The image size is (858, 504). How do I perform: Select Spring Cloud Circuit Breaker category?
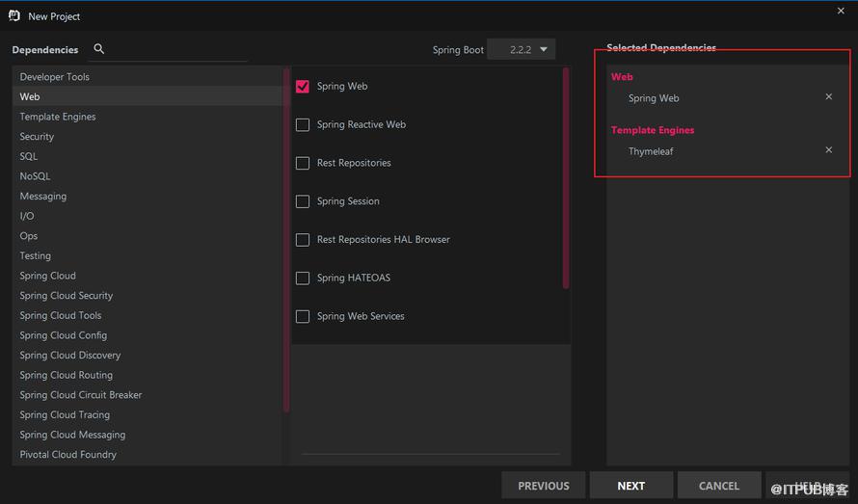click(x=147, y=394)
